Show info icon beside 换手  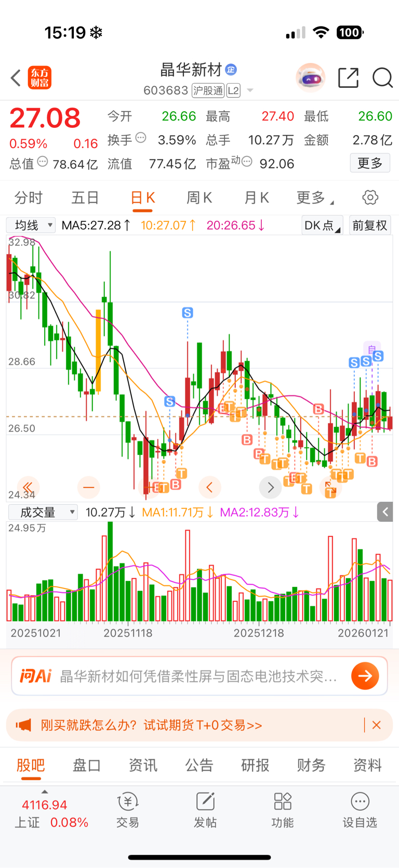coord(141,138)
